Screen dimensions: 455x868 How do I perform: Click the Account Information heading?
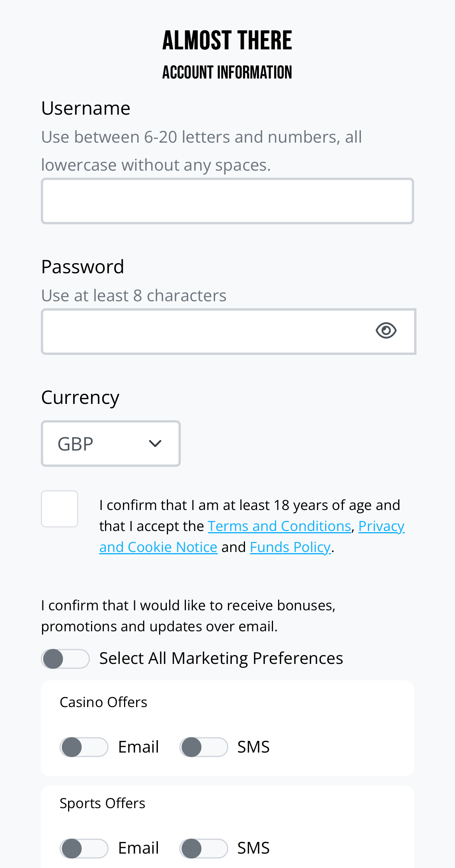point(227,72)
